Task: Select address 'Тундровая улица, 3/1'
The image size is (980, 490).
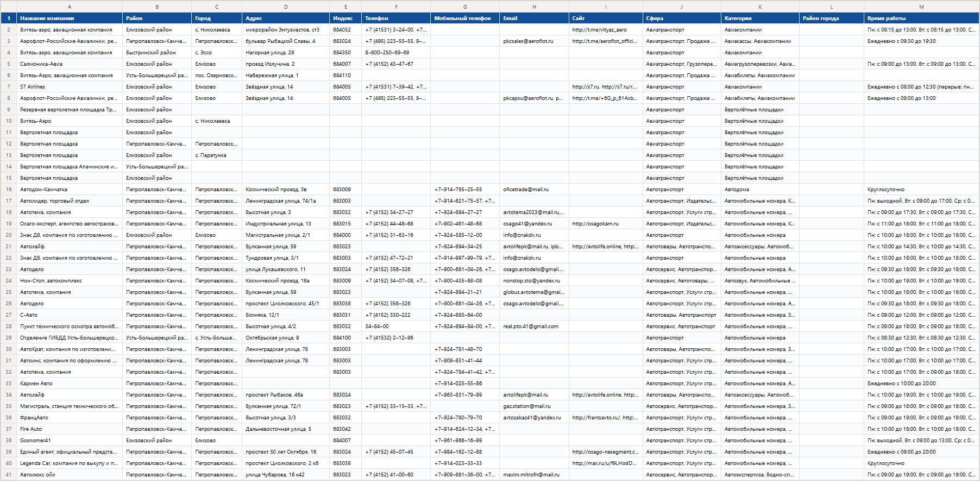Action: (286, 258)
